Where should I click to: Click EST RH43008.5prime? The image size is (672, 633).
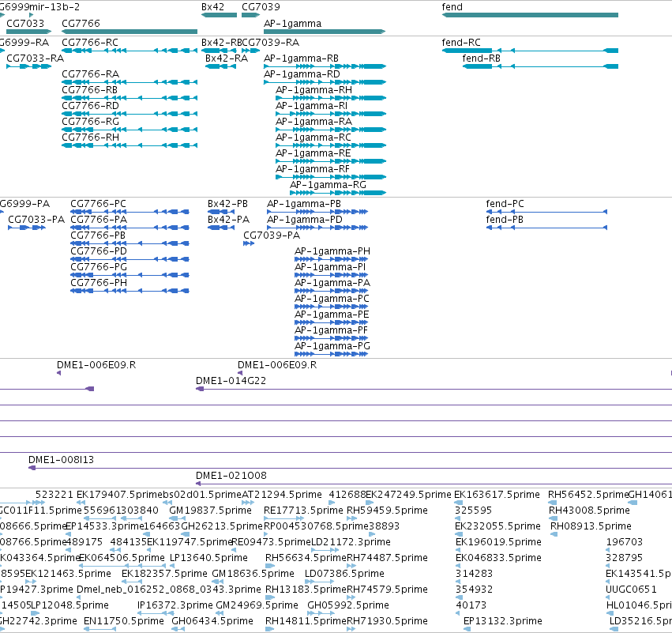589,510
